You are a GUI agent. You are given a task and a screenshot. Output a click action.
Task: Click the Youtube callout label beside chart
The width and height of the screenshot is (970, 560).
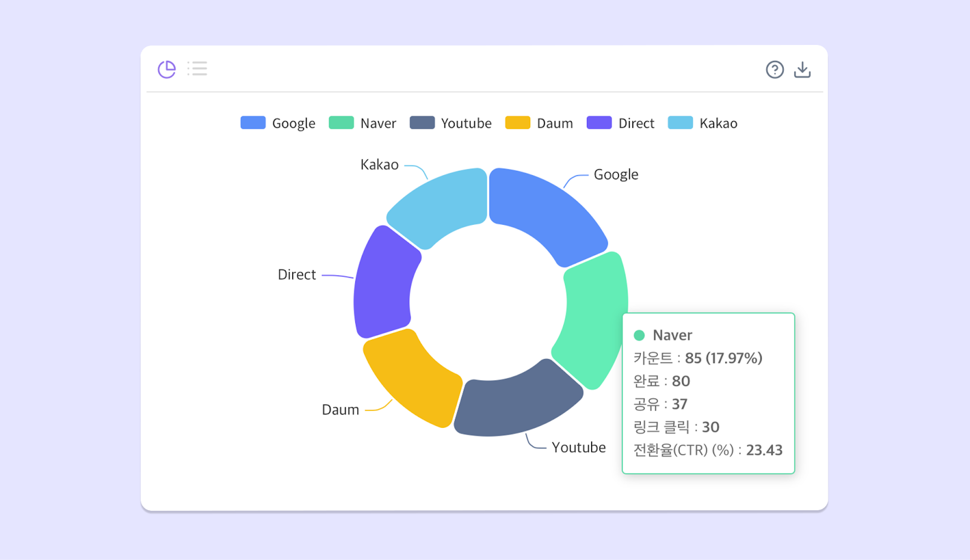[x=579, y=447]
